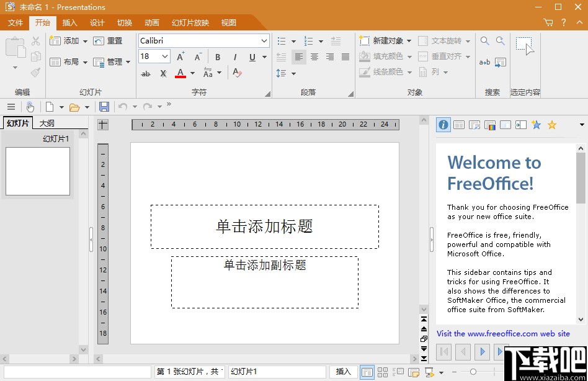The image size is (588, 381).
Task: Toggle underline formatting
Action: 251,57
